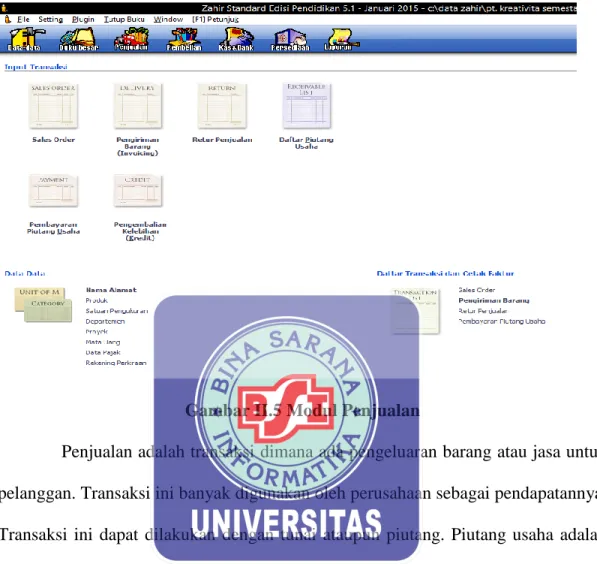
Task: Open the Setting menu
Action: (x=51, y=19)
